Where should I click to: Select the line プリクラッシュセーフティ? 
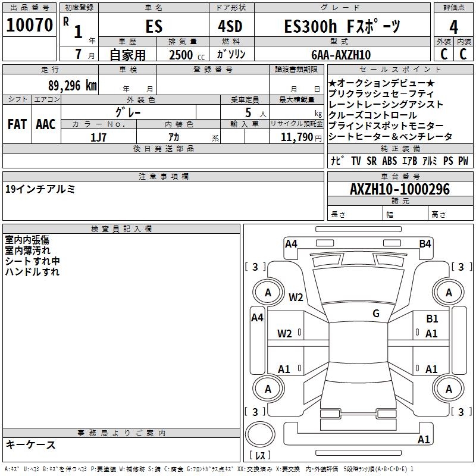coord(381,93)
